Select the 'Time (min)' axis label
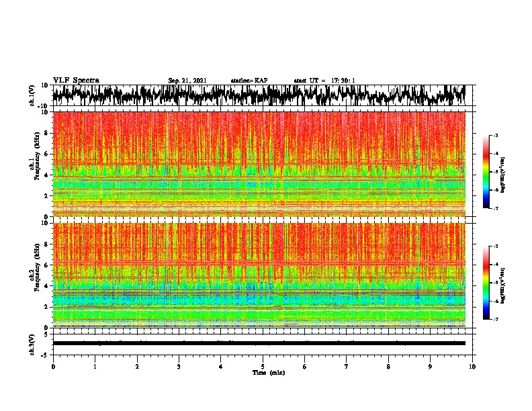The image size is (532, 411). tap(269, 373)
